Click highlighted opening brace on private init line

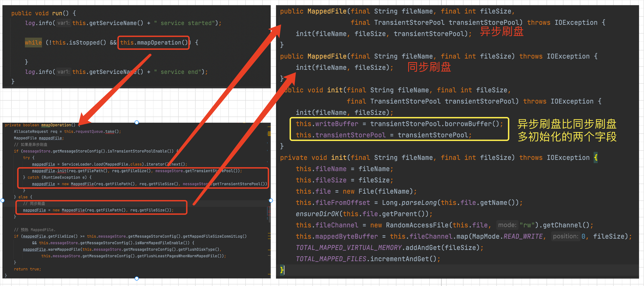pos(595,158)
